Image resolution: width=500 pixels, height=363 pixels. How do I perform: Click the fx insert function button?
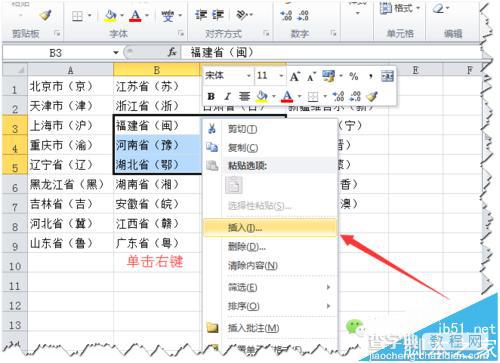[172, 52]
